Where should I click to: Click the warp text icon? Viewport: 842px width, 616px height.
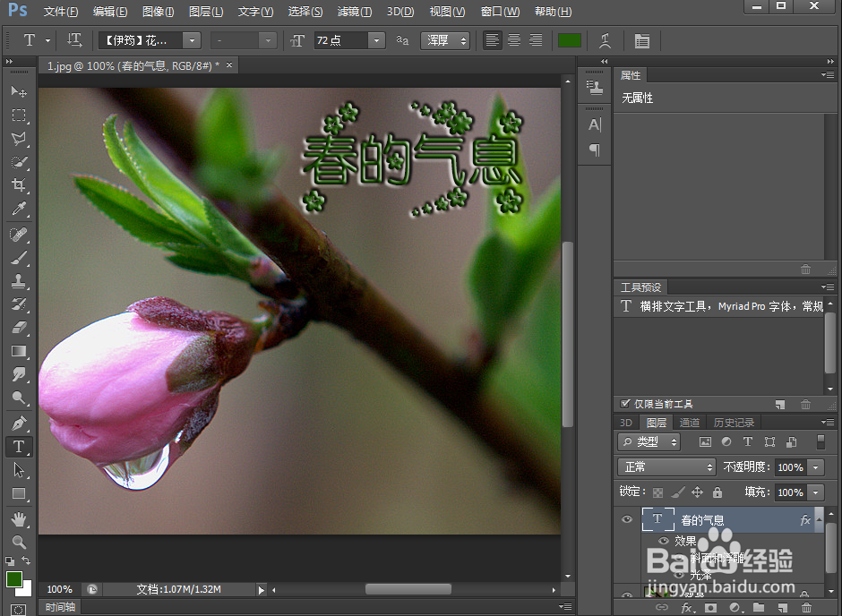[x=606, y=40]
